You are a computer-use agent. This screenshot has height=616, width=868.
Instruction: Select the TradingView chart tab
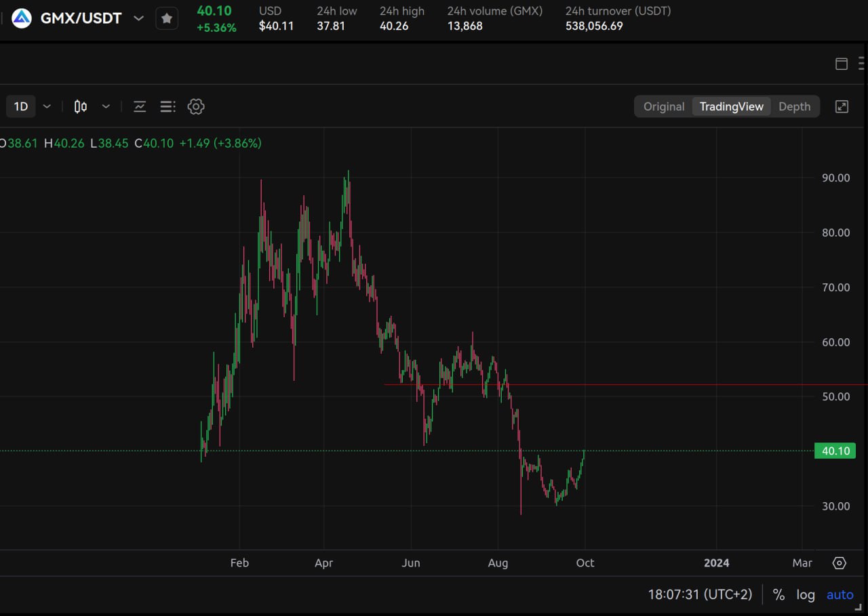[732, 106]
